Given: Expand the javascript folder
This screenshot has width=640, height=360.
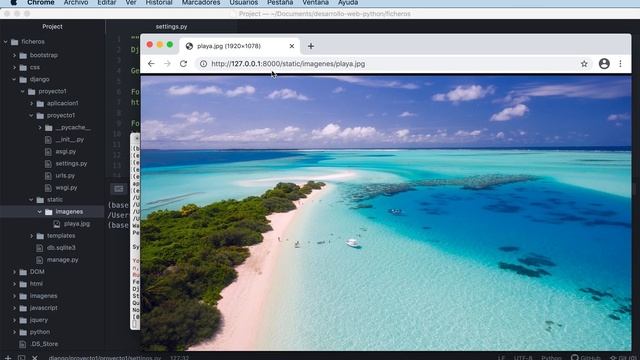Looking at the screenshot, I should 14,308.
